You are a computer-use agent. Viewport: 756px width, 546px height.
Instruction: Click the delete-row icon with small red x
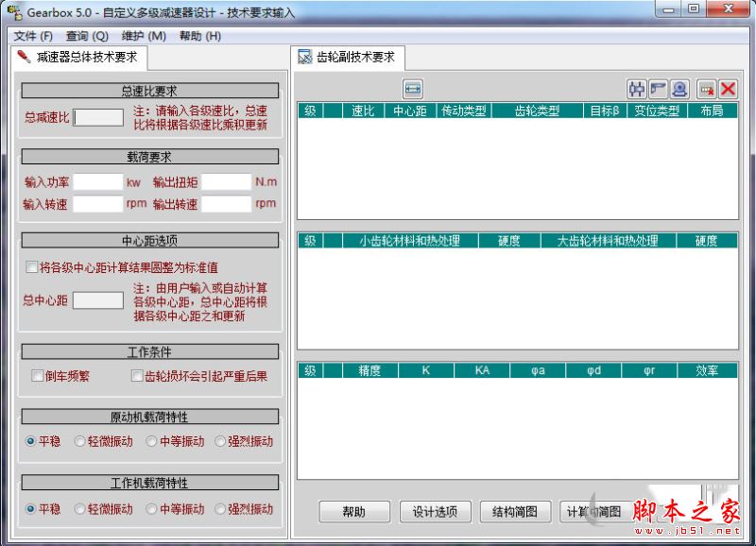tap(706, 89)
